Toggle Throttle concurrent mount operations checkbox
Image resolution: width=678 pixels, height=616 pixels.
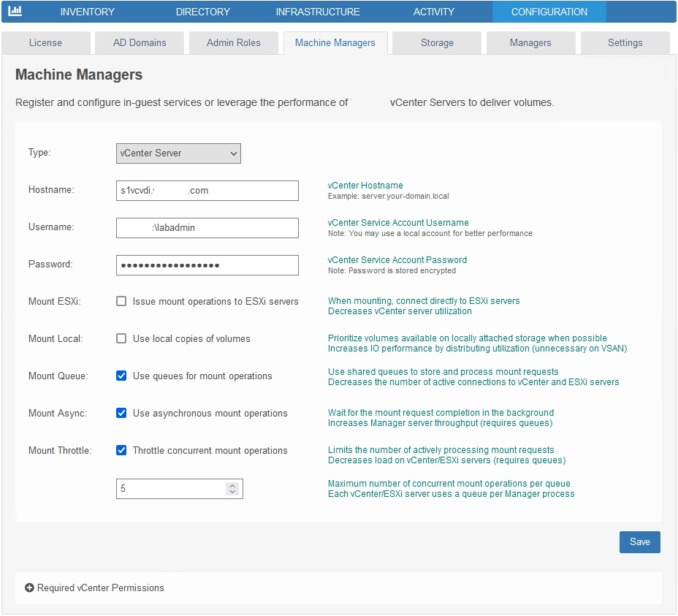121,450
